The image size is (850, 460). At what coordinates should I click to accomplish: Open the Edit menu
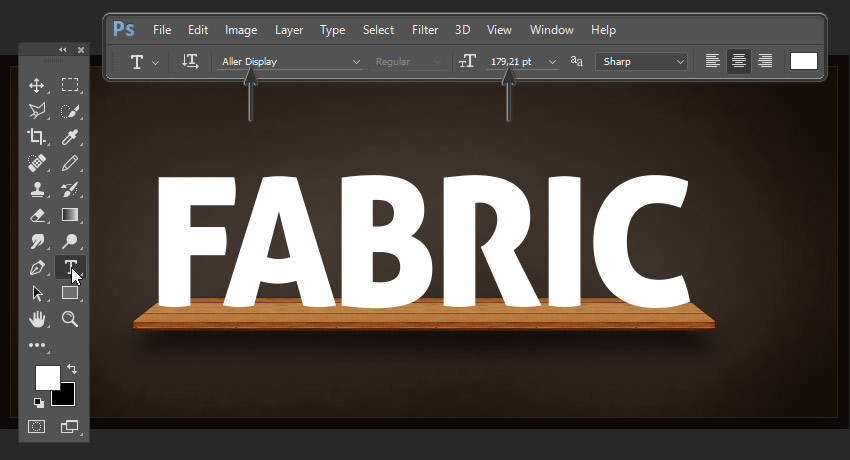198,30
